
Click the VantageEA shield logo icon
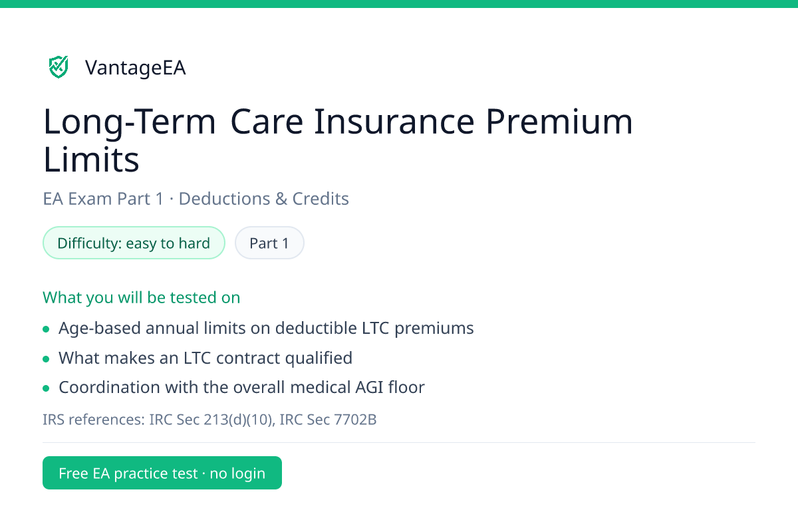click(59, 67)
